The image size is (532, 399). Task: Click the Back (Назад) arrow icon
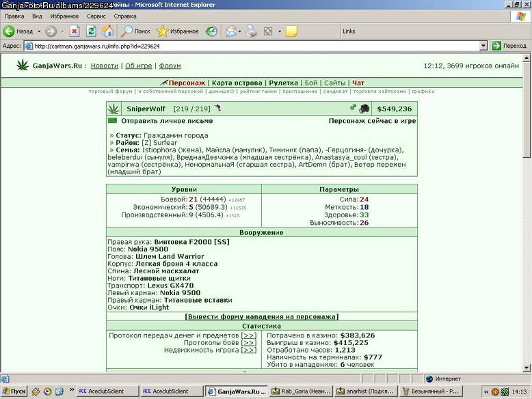click(9, 31)
